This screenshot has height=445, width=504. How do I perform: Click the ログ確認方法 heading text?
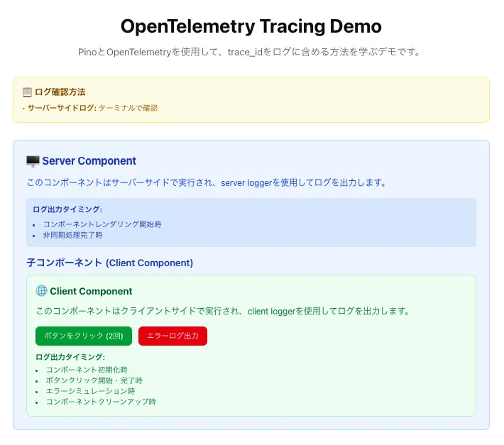[x=60, y=92]
